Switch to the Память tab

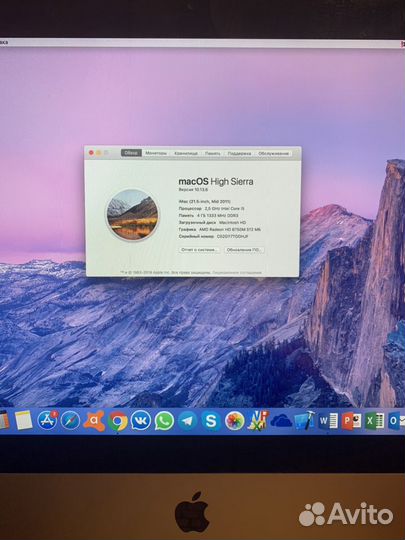(x=212, y=153)
